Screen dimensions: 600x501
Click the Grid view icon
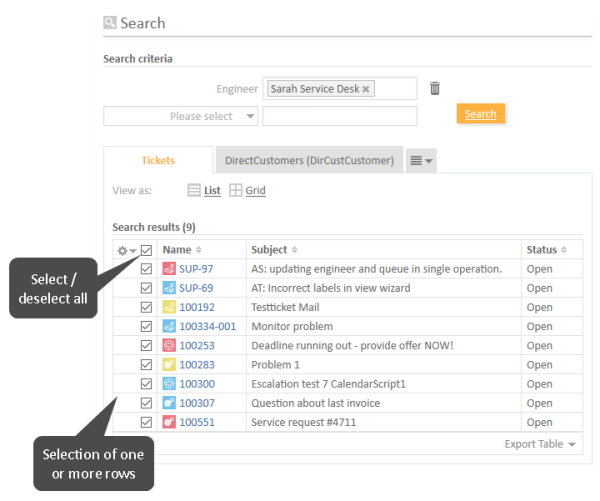[235, 190]
